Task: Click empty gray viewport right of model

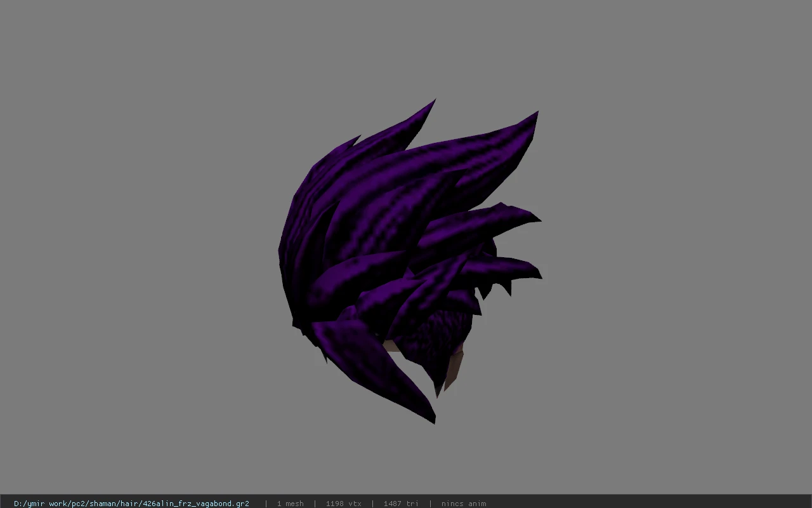Action: [672, 254]
